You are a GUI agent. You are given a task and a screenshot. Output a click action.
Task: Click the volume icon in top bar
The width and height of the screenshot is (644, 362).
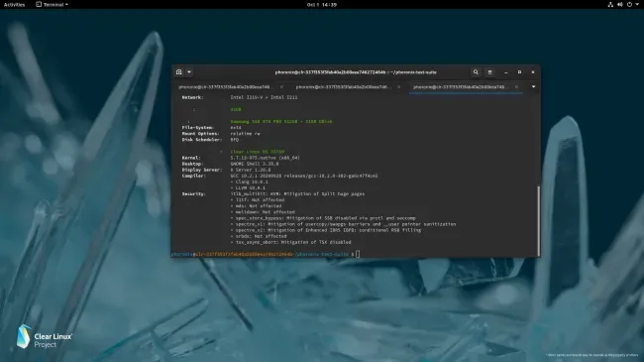pyautogui.click(x=620, y=5)
